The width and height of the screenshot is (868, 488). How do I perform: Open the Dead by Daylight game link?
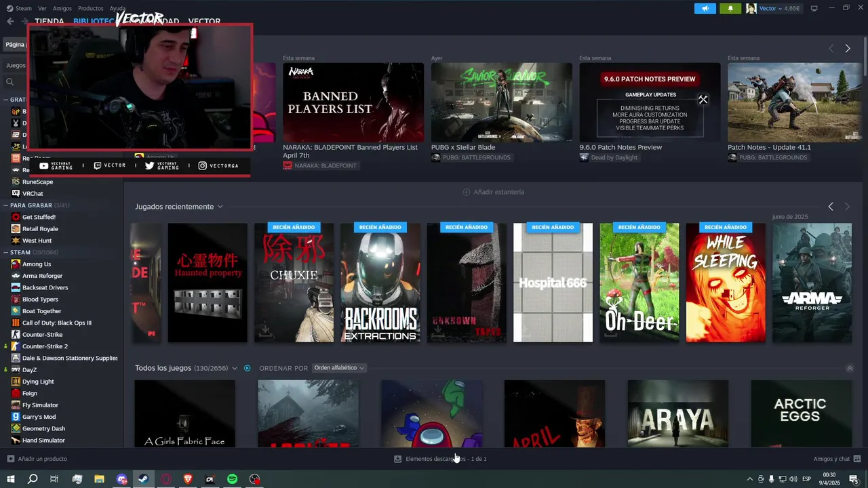click(608, 157)
